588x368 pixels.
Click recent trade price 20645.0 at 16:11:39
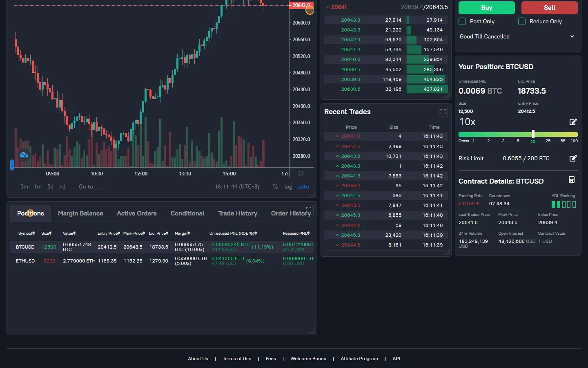pyautogui.click(x=351, y=235)
